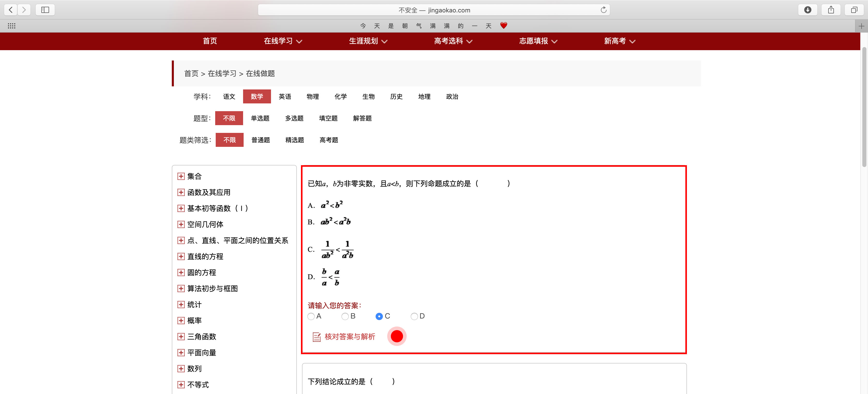The image size is (868, 394).
Task: Toggle the Safari sidebar icon
Action: tap(45, 10)
